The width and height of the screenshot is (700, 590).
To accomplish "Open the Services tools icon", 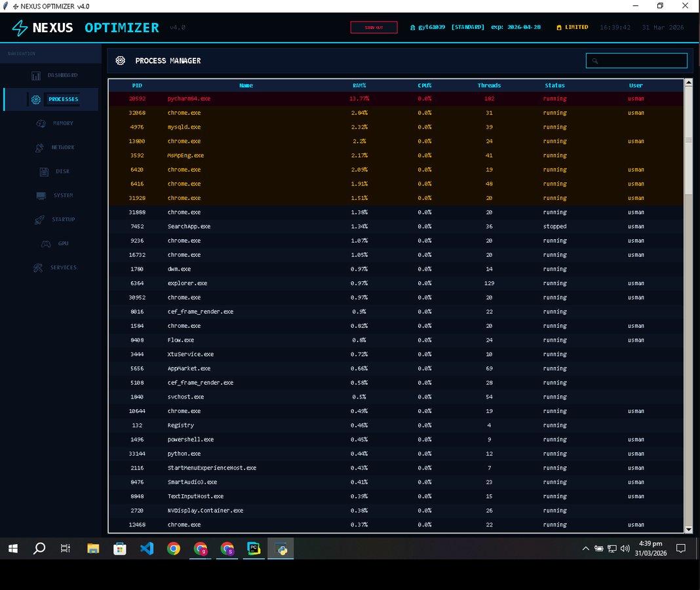I will (x=38, y=267).
